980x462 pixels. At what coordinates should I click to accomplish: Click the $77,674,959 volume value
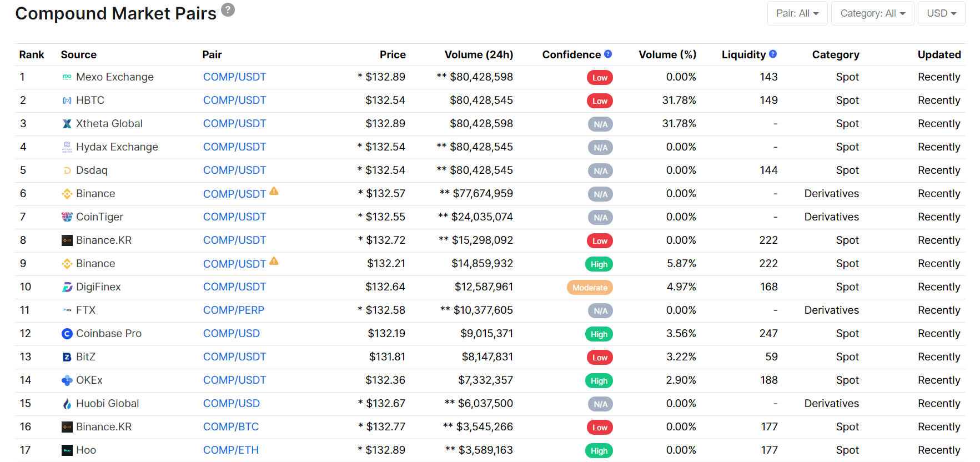tap(483, 194)
